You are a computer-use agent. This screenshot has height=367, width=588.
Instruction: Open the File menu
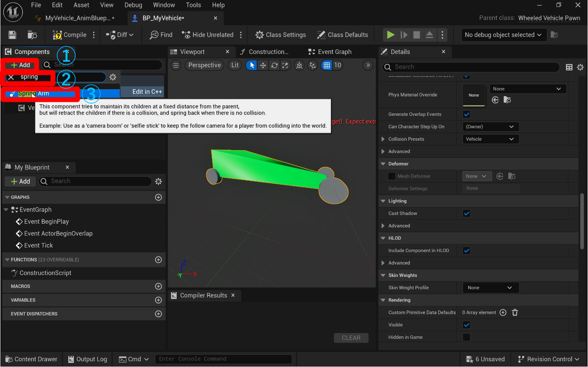coord(36,5)
